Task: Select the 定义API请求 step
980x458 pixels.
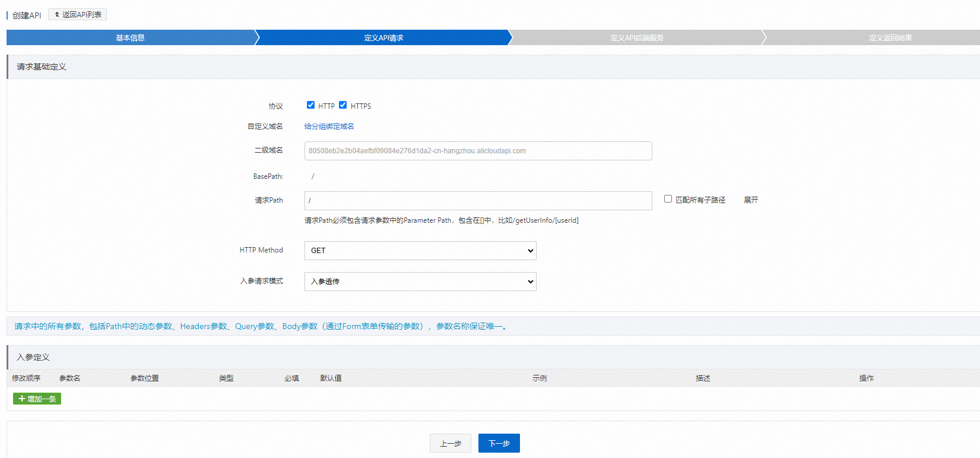Action: (x=383, y=37)
